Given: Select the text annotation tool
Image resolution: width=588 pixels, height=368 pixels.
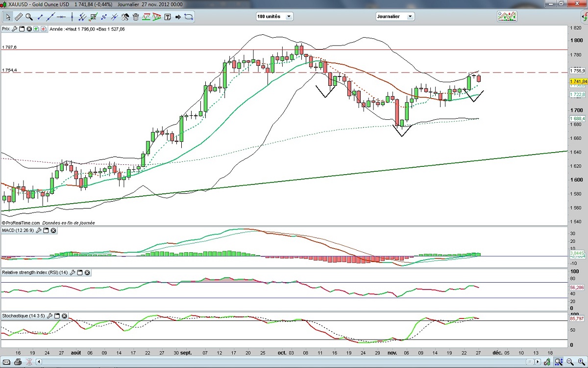Looking at the screenshot, I should point(168,17).
